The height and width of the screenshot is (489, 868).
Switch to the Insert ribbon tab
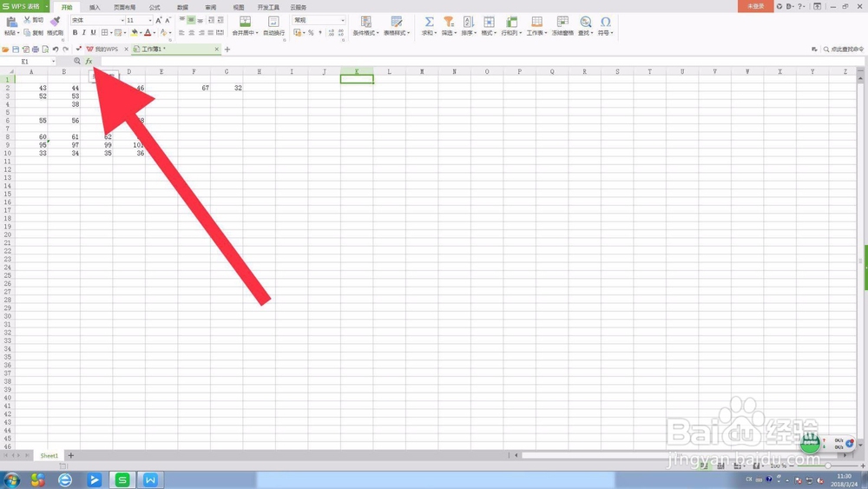[x=95, y=7]
